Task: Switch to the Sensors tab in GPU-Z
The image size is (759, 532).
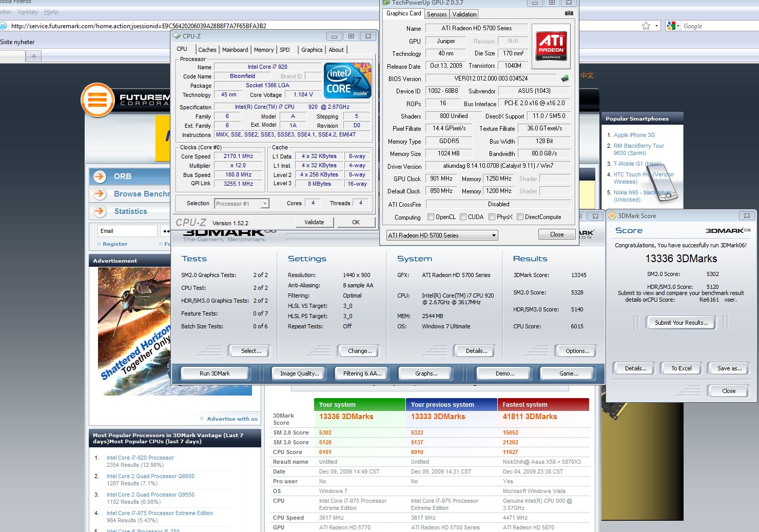Action: (x=437, y=14)
